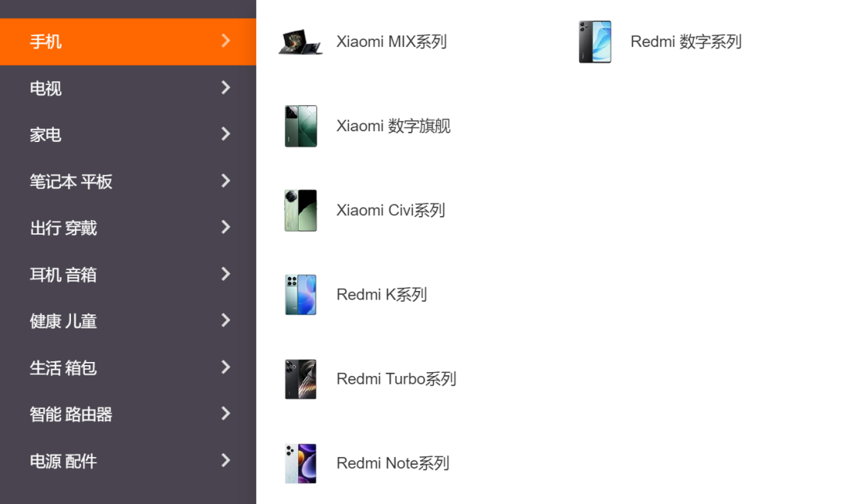843x504 pixels.
Task: Open the 生活 箱包 category
Action: [x=128, y=367]
